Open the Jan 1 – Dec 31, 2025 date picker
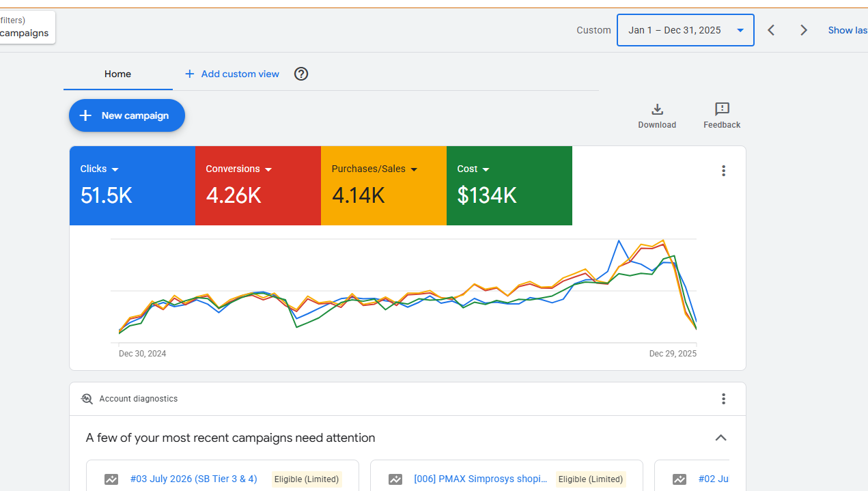This screenshot has width=868, height=491. pyautogui.click(x=686, y=30)
